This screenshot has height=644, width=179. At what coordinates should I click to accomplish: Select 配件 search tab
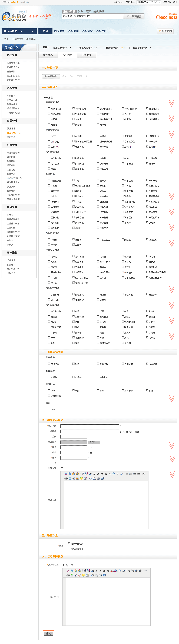coord(80,11)
